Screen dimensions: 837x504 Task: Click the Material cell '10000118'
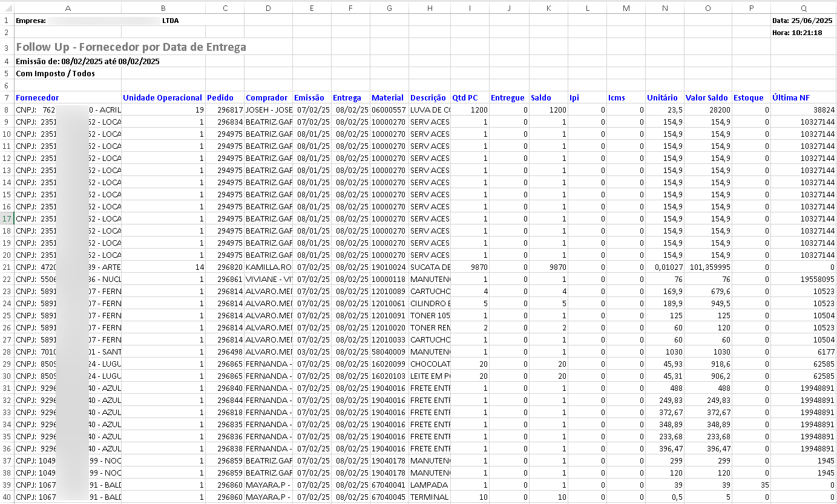point(389,279)
